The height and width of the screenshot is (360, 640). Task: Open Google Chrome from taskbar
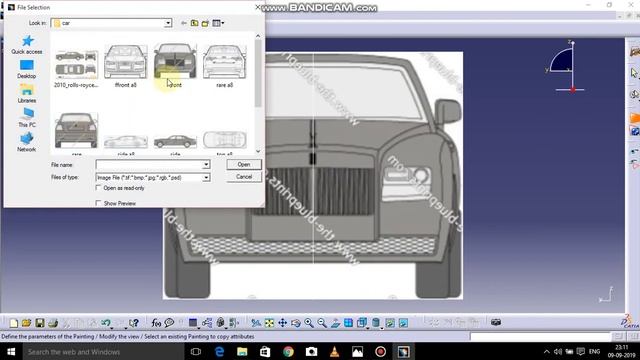(x=288, y=351)
